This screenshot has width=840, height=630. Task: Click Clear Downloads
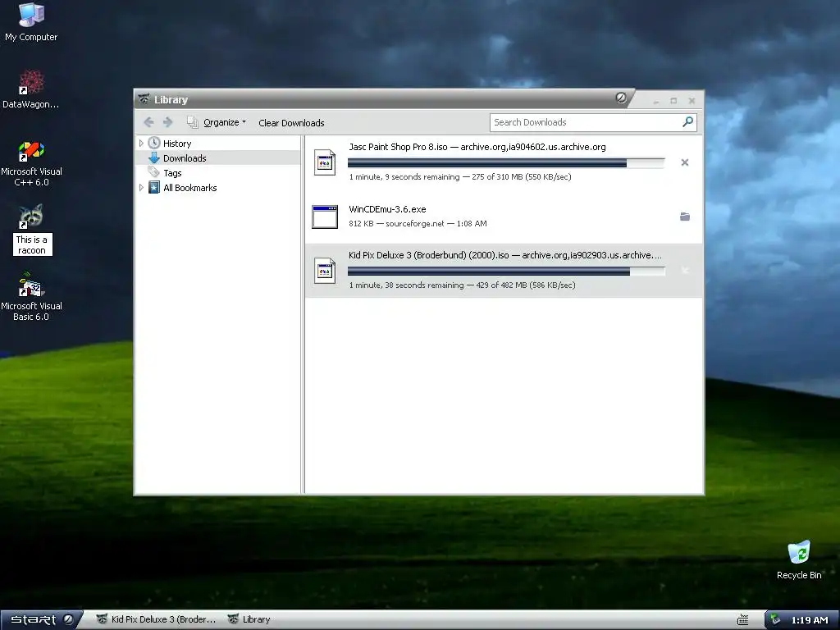click(x=291, y=123)
